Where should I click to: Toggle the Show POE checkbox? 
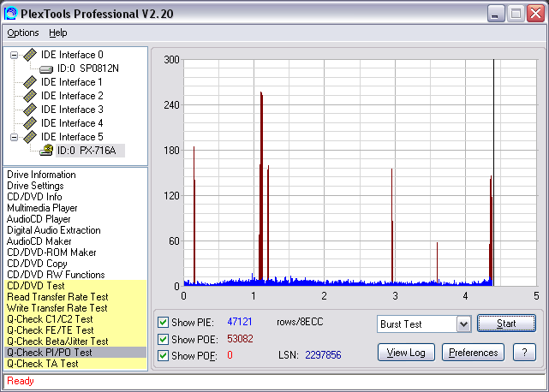click(x=163, y=339)
